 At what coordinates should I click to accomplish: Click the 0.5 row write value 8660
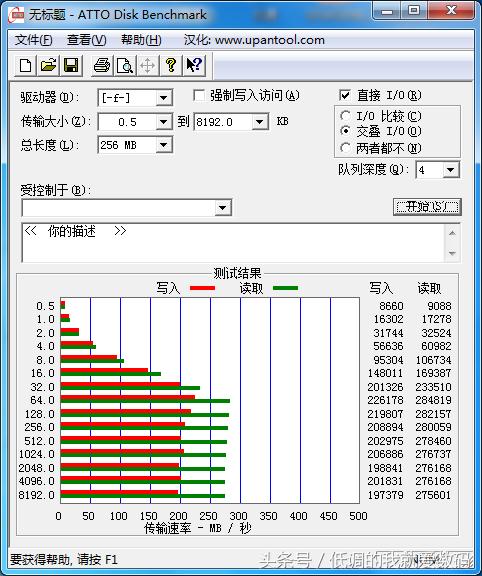click(x=391, y=306)
